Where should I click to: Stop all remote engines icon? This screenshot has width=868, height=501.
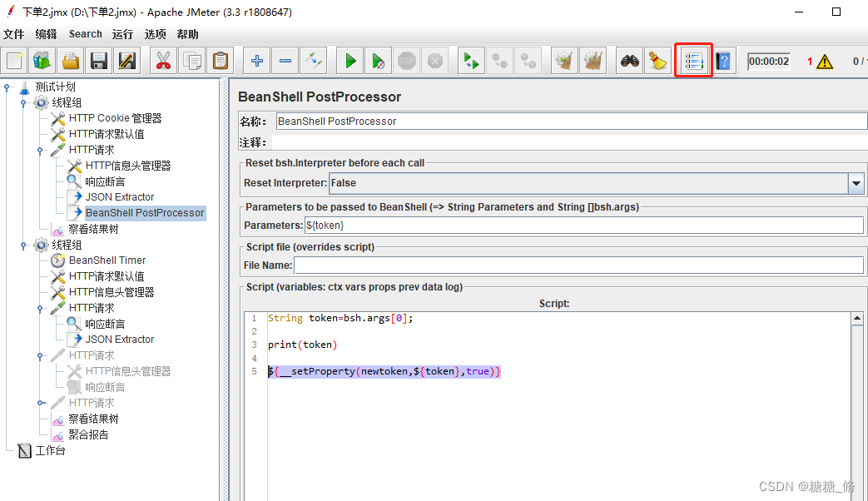(x=500, y=61)
